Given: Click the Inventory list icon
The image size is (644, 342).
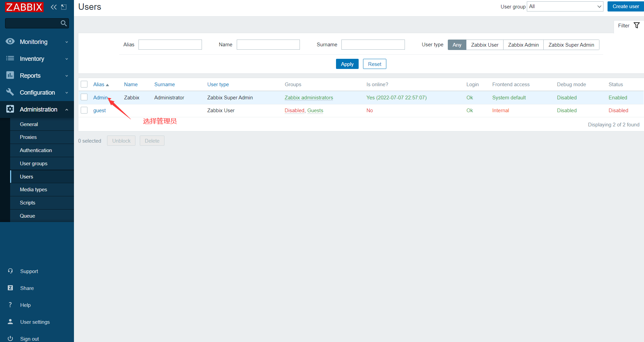Looking at the screenshot, I should (10, 58).
